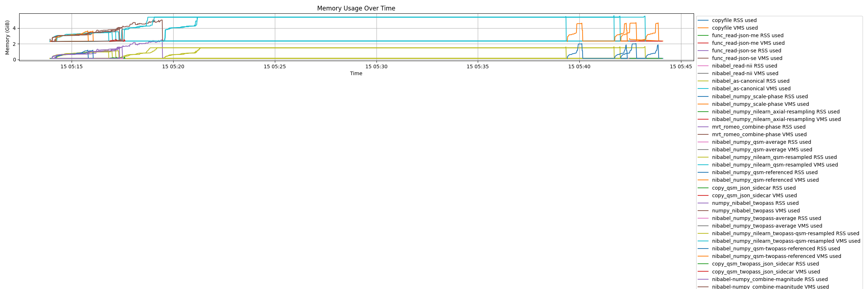The image size is (868, 289).
Task: Select legend entry copy_qsm_twopass_json_sidecar VMS used
Action: tap(759, 272)
